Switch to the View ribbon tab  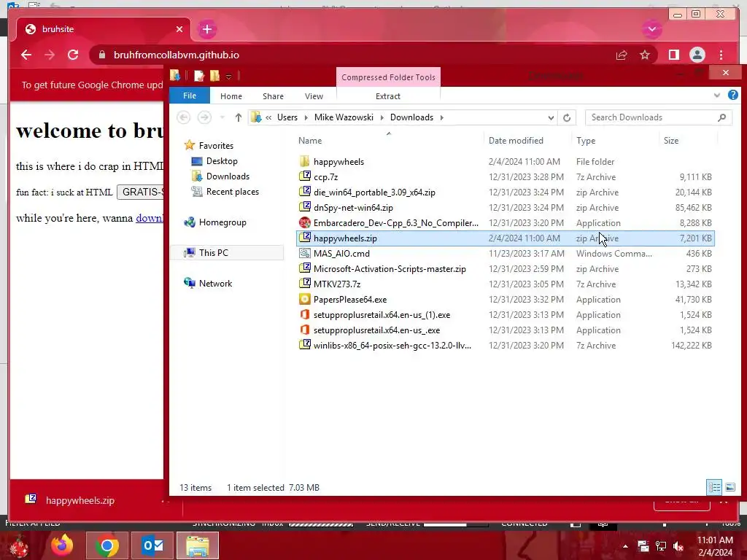coord(314,96)
